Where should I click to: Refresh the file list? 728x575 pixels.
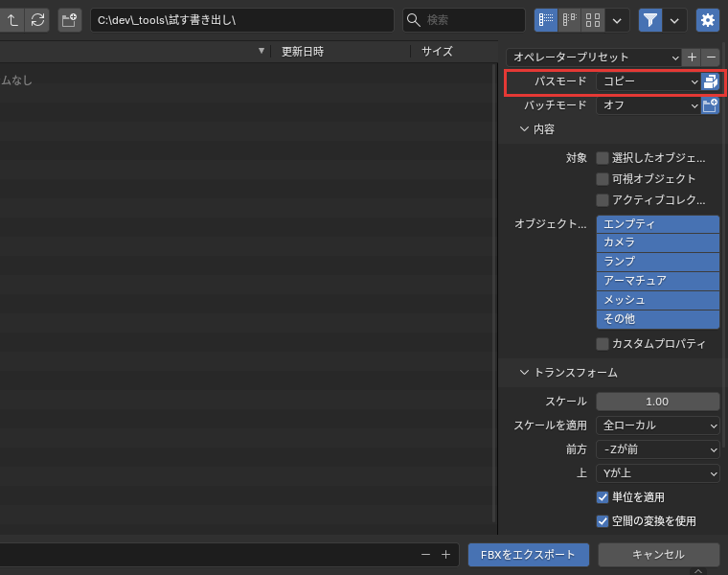pyautogui.click(x=37, y=20)
